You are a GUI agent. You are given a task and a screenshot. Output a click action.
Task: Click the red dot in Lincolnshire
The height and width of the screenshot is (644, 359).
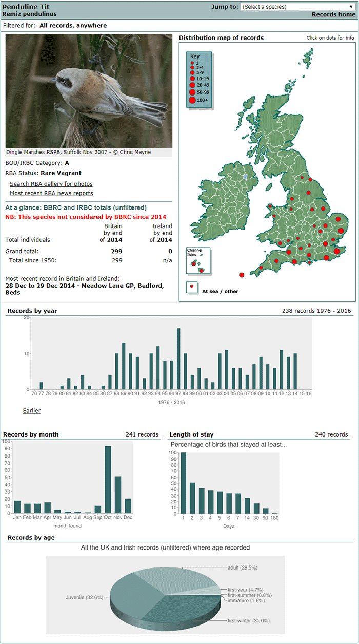[x=323, y=209]
